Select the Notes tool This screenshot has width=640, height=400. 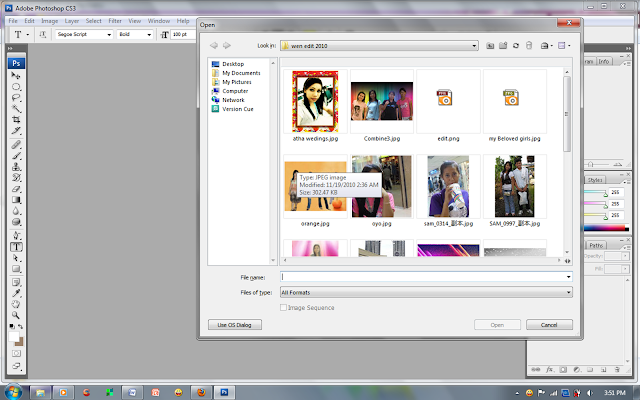pyautogui.click(x=16, y=282)
